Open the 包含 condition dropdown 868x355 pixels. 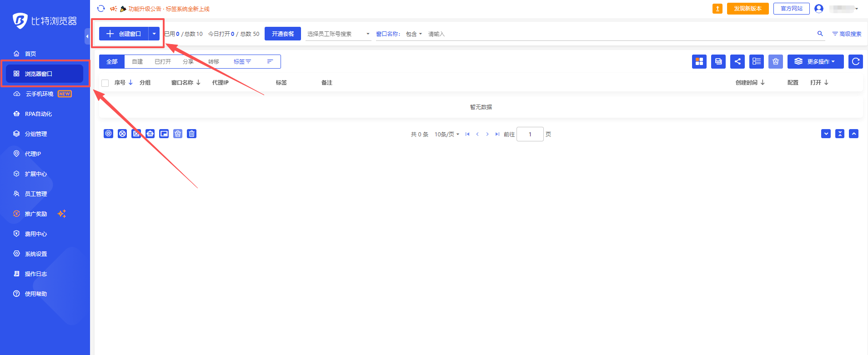tap(414, 34)
